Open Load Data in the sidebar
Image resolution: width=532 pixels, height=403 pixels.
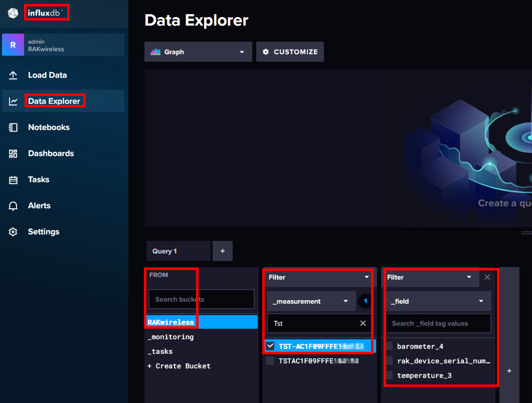[x=47, y=75]
